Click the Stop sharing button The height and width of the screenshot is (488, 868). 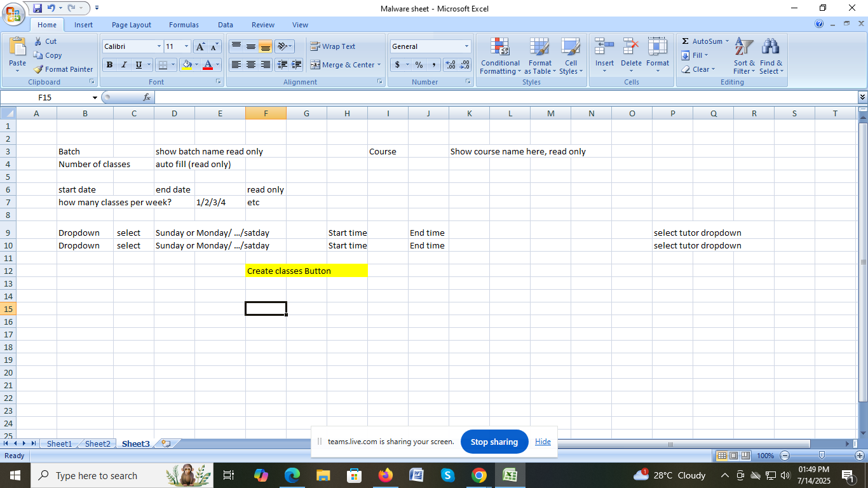494,442
